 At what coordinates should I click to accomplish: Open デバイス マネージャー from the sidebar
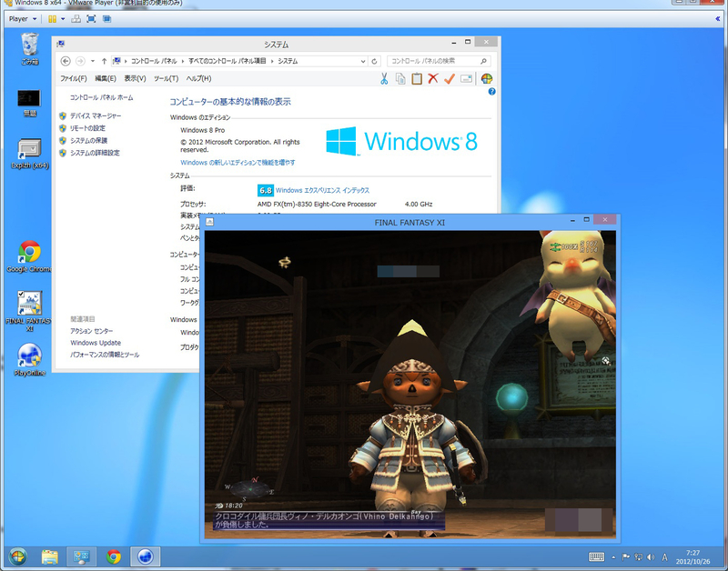point(96,115)
